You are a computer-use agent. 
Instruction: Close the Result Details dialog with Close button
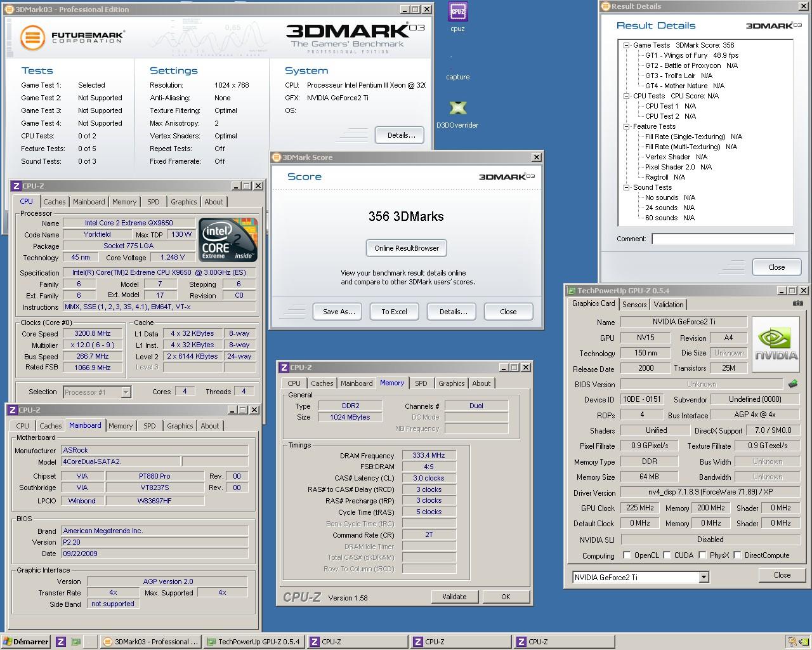[x=776, y=267]
